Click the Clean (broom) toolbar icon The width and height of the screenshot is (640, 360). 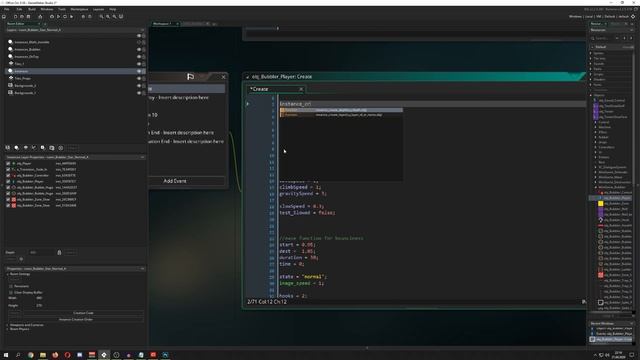click(x=71, y=17)
